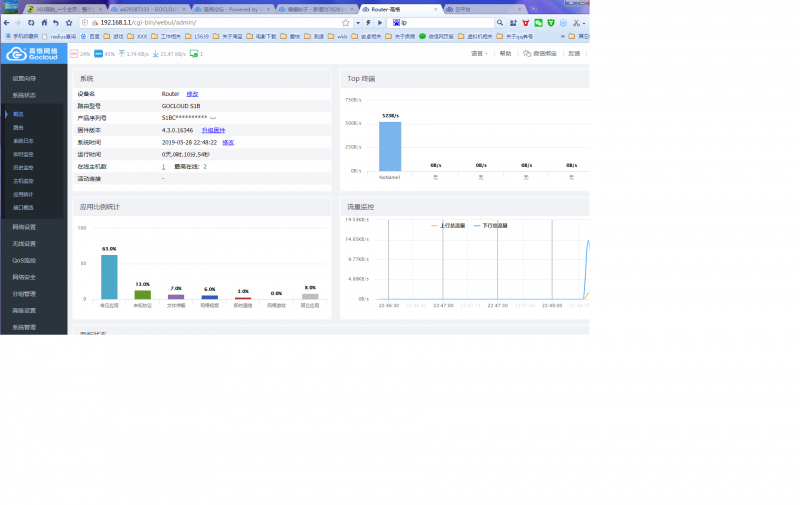Switch to the Powered by forum tab
Screen dimensions: 800x505
pyautogui.click(x=232, y=9)
